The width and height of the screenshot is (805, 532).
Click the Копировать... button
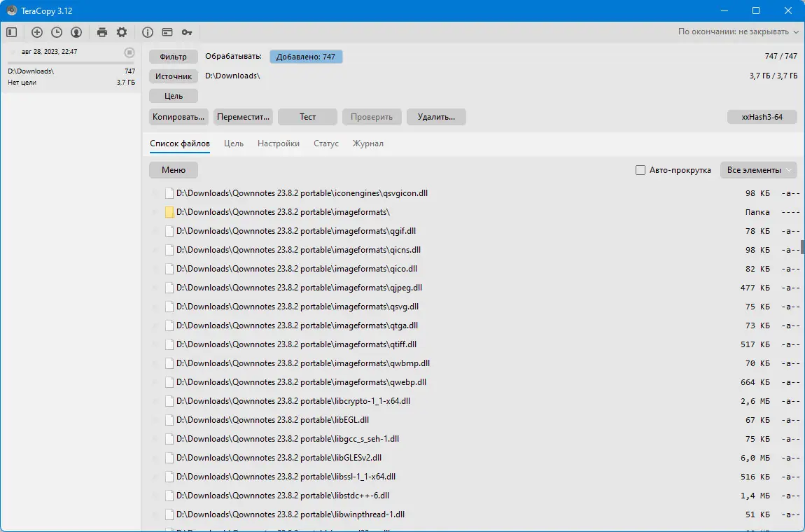(x=178, y=117)
